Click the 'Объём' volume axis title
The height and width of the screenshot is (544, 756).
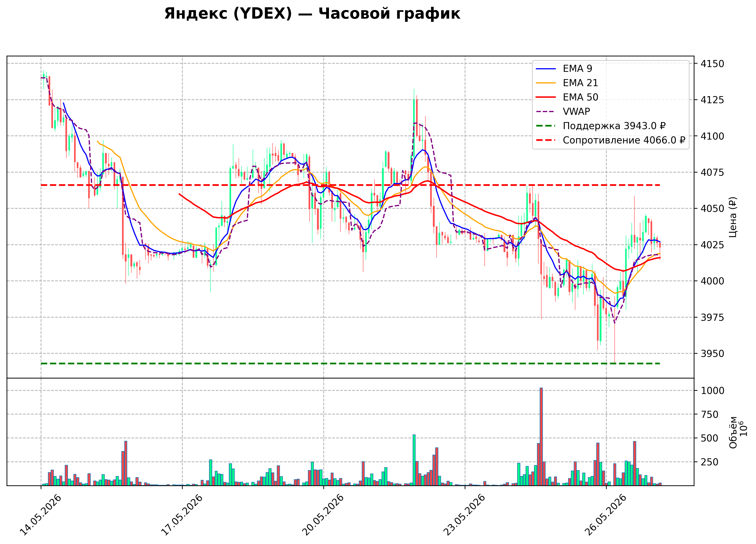[x=733, y=432]
